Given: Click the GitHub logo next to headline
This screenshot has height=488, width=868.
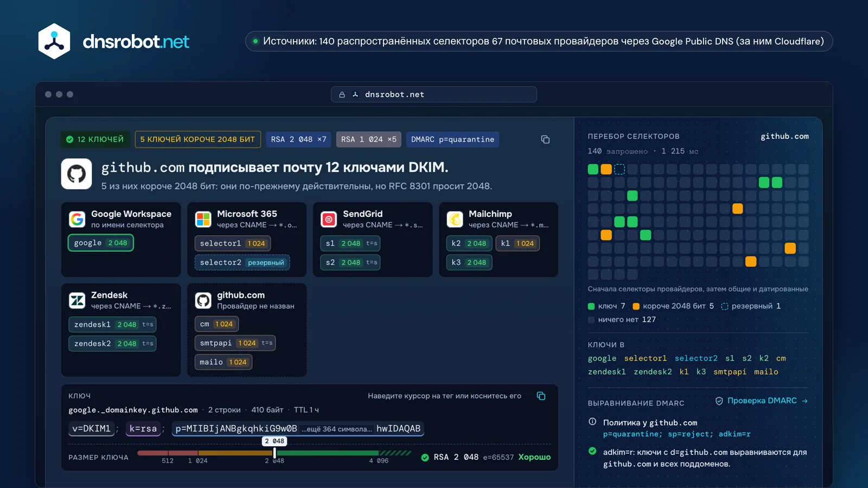Looking at the screenshot, I should coord(76,174).
